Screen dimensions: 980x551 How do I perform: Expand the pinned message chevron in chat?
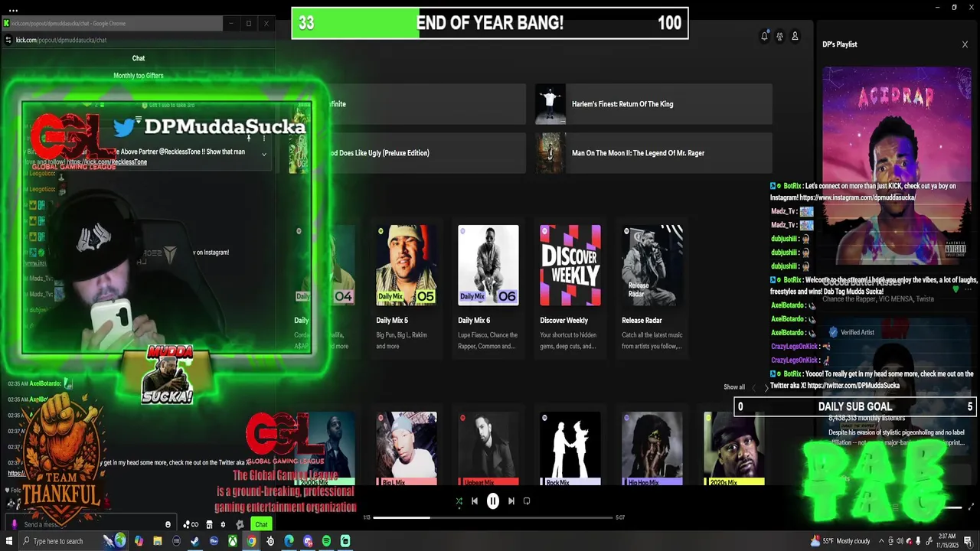coord(264,155)
